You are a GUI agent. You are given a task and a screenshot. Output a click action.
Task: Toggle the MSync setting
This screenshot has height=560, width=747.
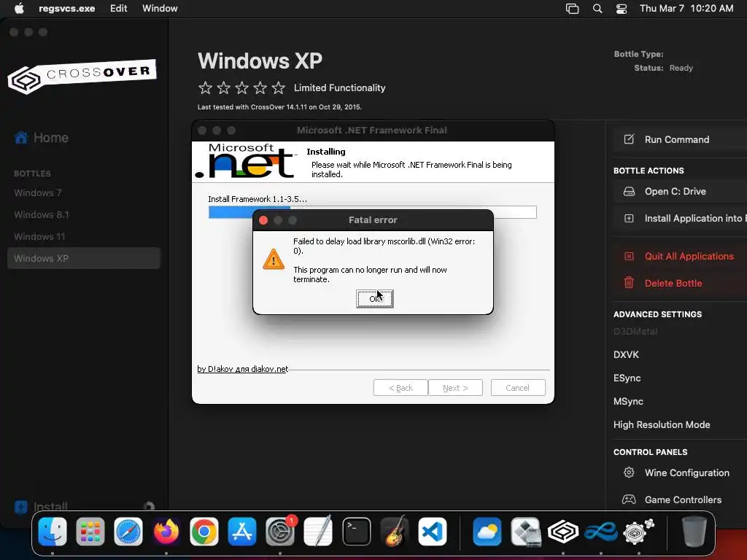[x=628, y=402]
